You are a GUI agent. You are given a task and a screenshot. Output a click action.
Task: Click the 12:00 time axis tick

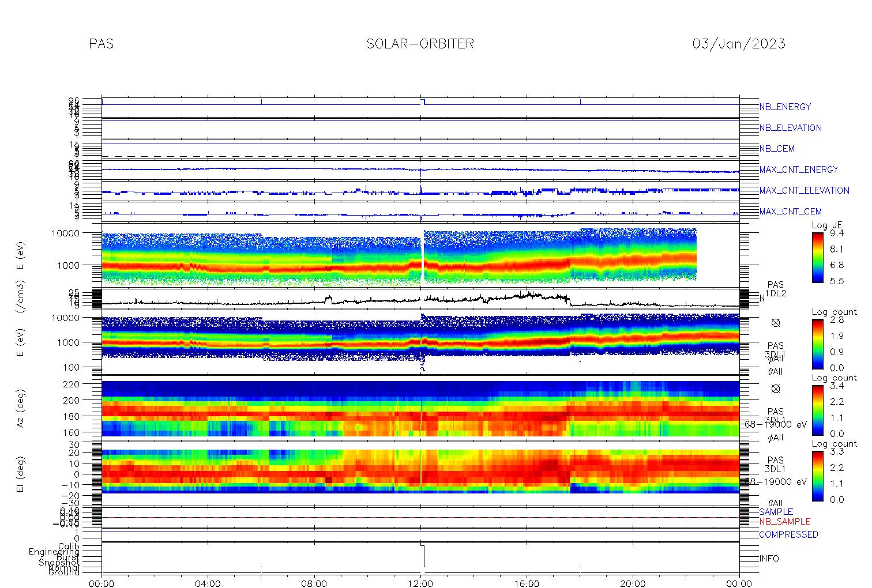[x=420, y=583]
